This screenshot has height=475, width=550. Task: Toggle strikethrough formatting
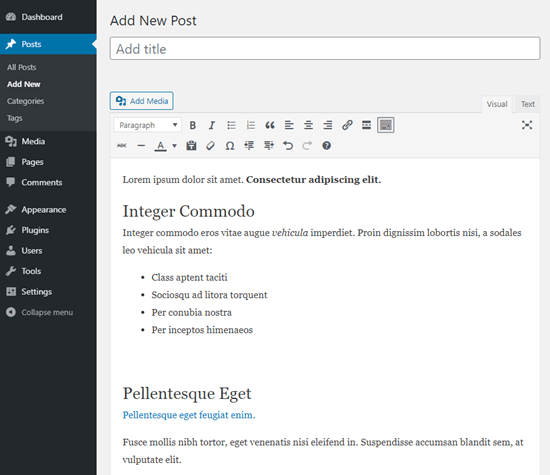122,146
